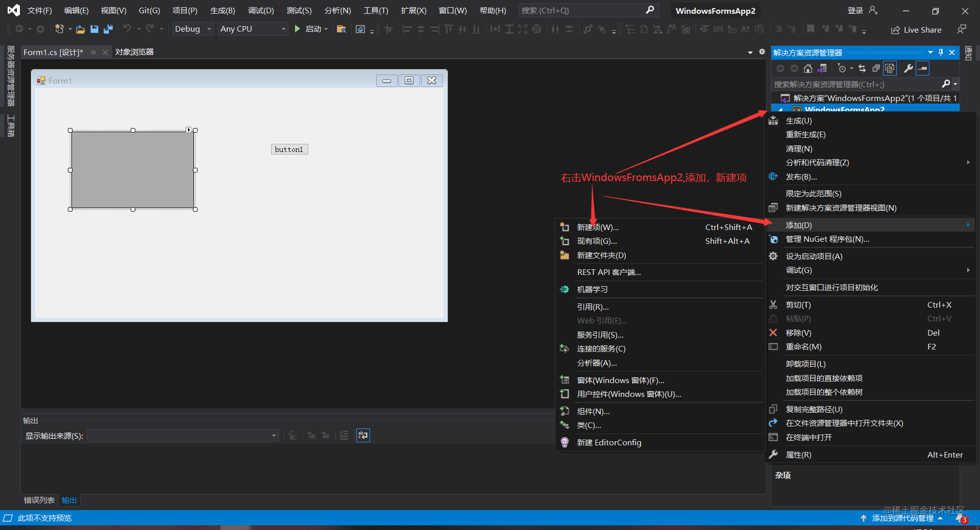This screenshot has width=980, height=530.
Task: Click 添加(D) in the project context menu
Action: tap(870, 225)
